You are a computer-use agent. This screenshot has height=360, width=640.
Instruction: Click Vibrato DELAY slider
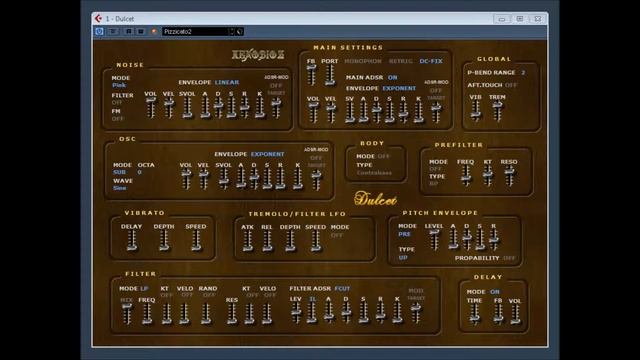[131, 240]
